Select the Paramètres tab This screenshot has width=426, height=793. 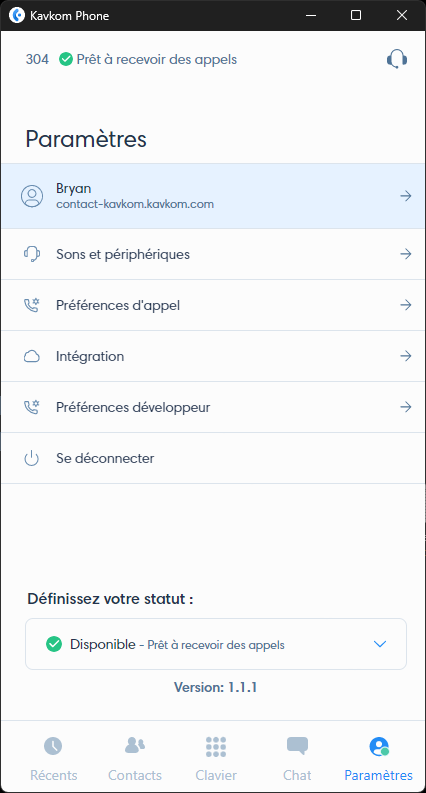click(378, 758)
